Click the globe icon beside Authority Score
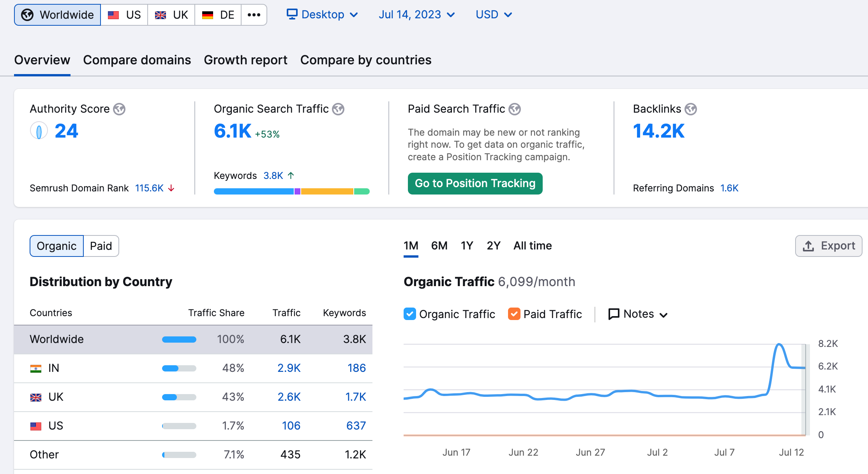This screenshot has height=474, width=868. point(119,109)
